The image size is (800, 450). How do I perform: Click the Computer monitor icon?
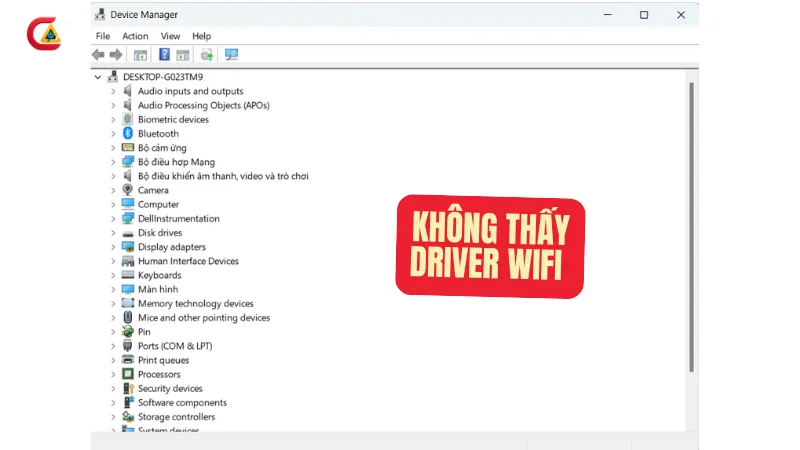coord(128,204)
